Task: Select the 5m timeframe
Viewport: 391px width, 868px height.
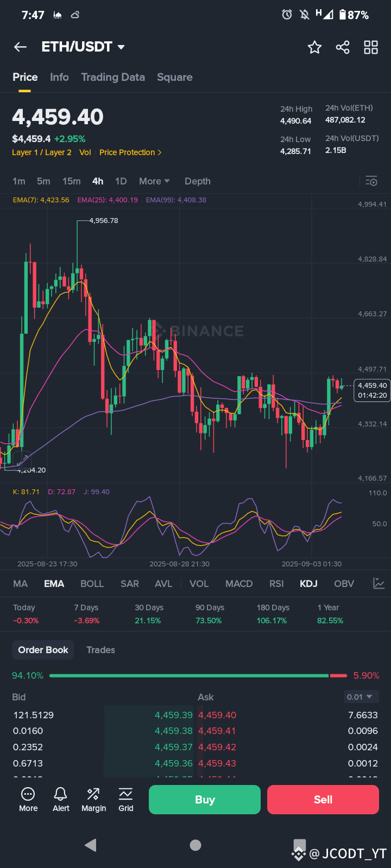Action: pyautogui.click(x=43, y=181)
